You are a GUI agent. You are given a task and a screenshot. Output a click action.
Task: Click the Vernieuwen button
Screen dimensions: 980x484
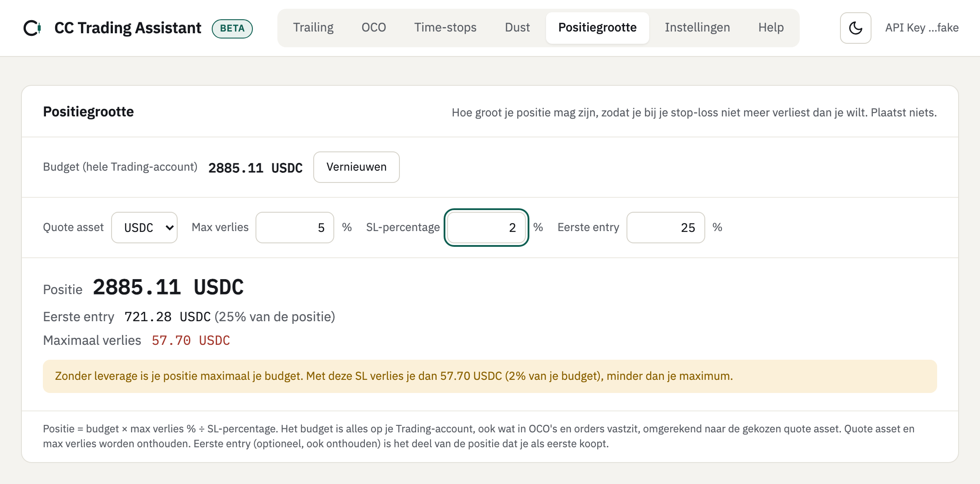click(356, 167)
